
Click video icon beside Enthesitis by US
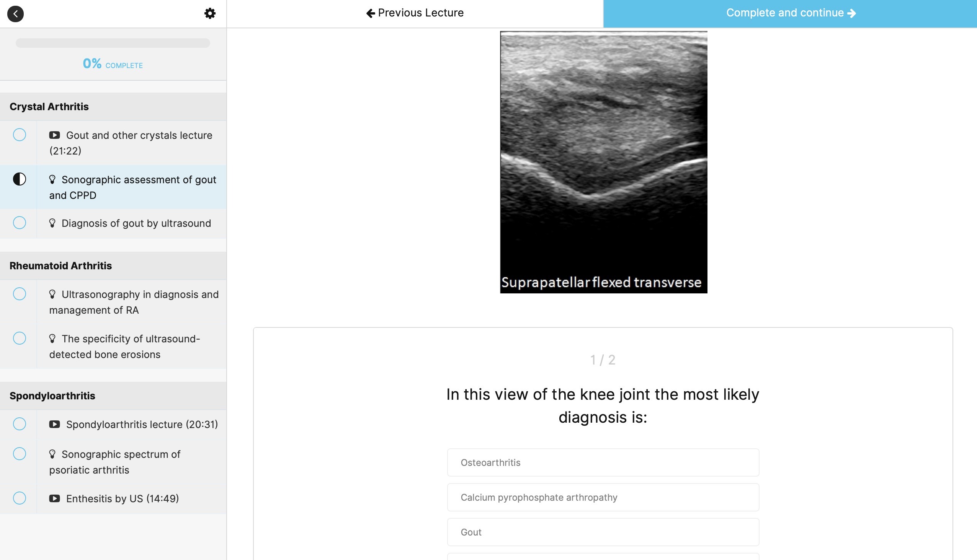point(54,498)
